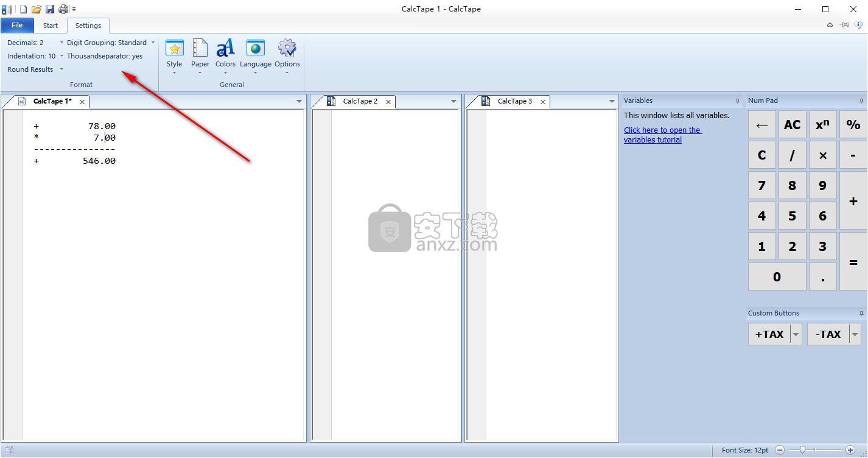Click the equals key on Num Pad
Image resolution: width=868 pixels, height=458 pixels.
coord(853,261)
